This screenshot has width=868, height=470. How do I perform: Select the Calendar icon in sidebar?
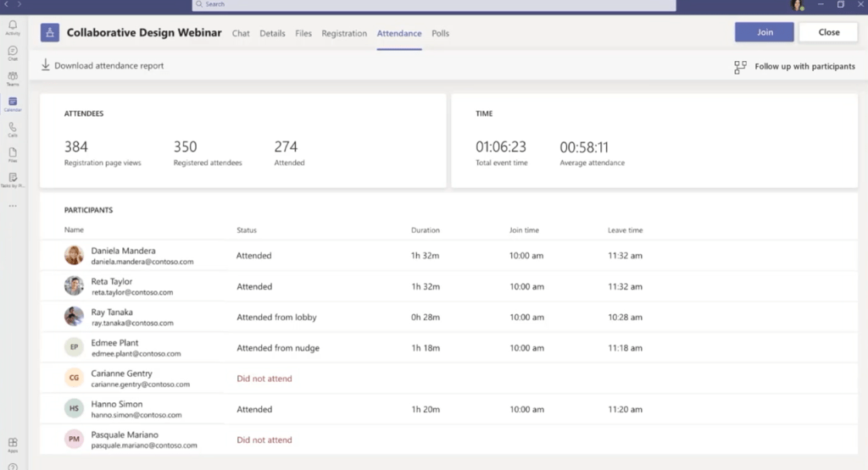coord(13,102)
